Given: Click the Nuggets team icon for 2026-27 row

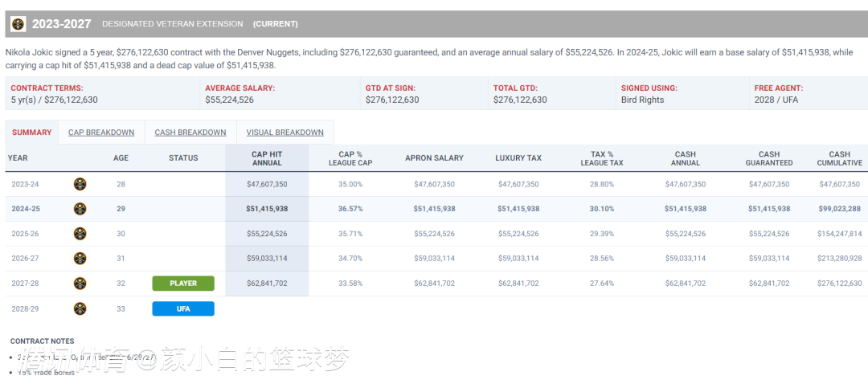Looking at the screenshot, I should [80, 259].
